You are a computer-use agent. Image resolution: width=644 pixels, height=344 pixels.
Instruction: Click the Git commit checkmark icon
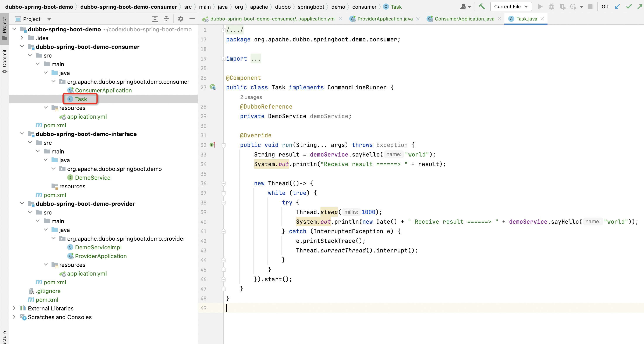(629, 7)
